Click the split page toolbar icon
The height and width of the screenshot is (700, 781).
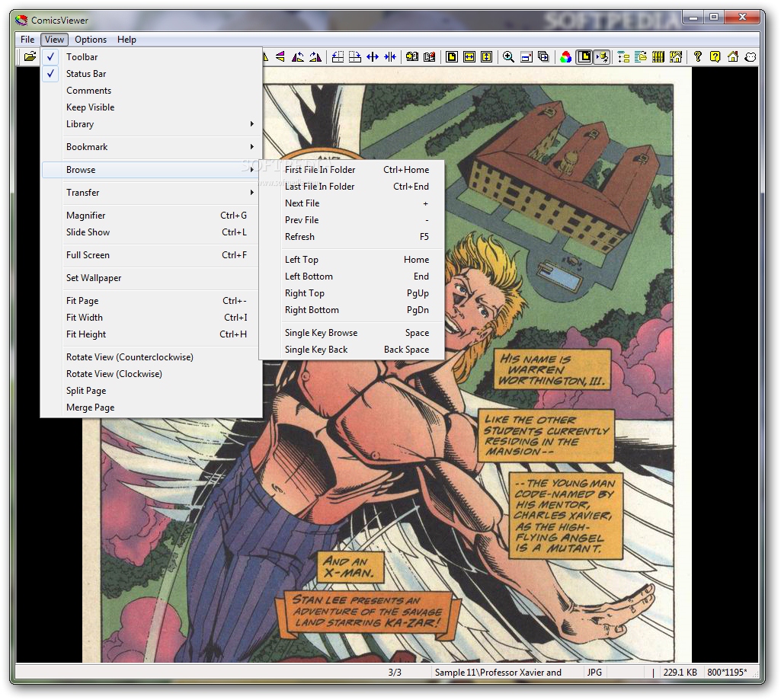point(338,57)
